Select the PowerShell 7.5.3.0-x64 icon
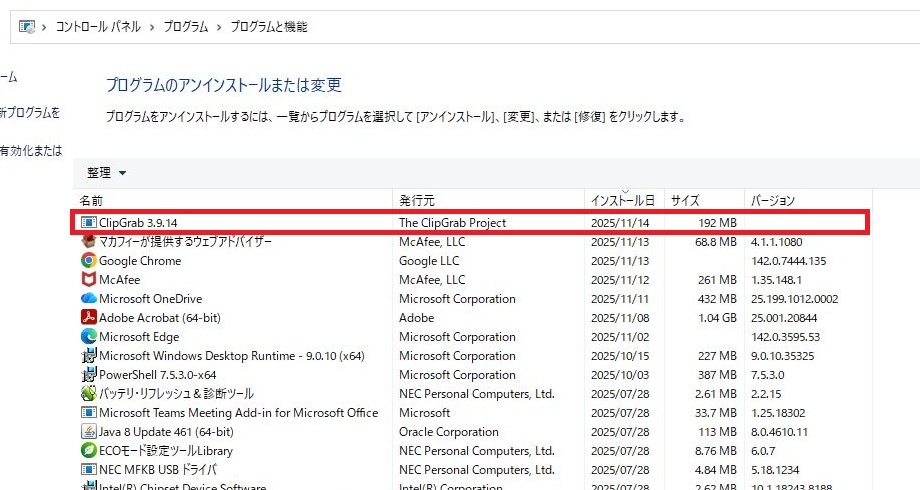920x490 pixels. [88, 375]
